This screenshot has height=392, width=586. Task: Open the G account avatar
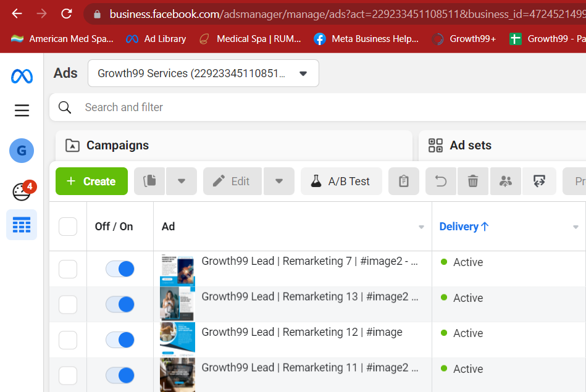click(x=22, y=151)
